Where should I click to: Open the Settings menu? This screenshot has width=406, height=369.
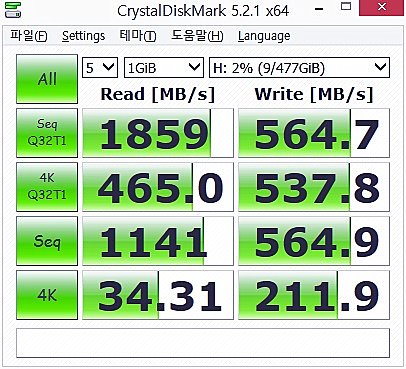click(83, 36)
